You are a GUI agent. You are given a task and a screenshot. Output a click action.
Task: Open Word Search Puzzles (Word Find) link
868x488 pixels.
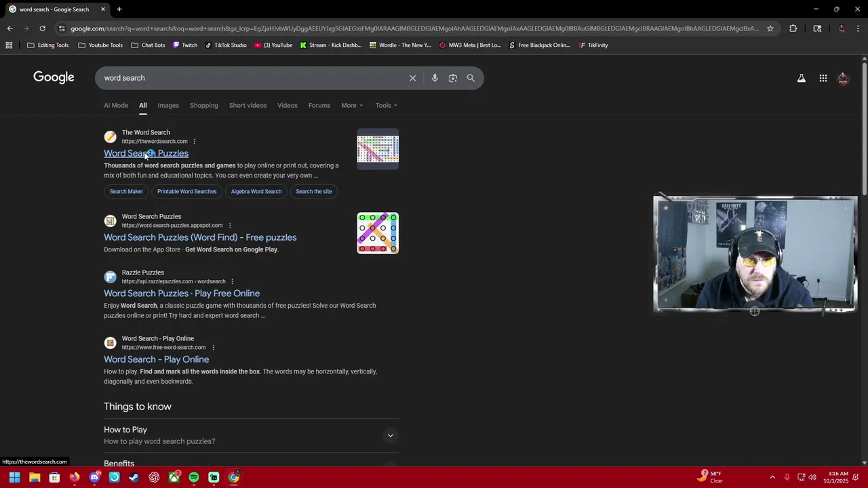200,238
